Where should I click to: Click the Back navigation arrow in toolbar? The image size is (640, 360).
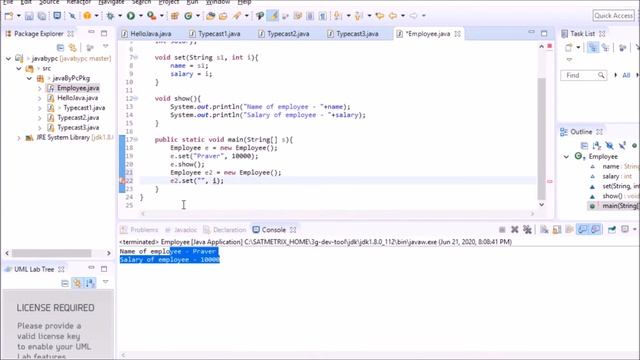[x=393, y=16]
